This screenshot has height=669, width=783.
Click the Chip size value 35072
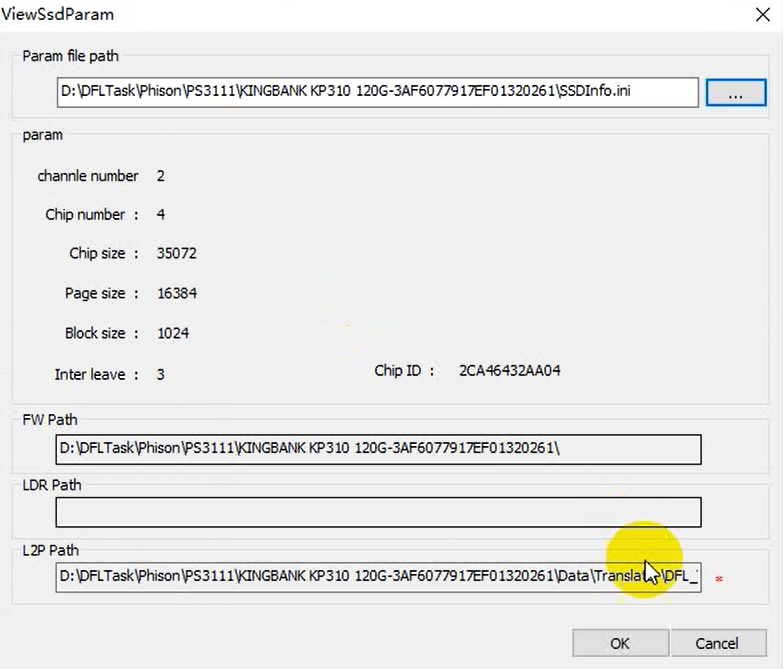point(176,254)
